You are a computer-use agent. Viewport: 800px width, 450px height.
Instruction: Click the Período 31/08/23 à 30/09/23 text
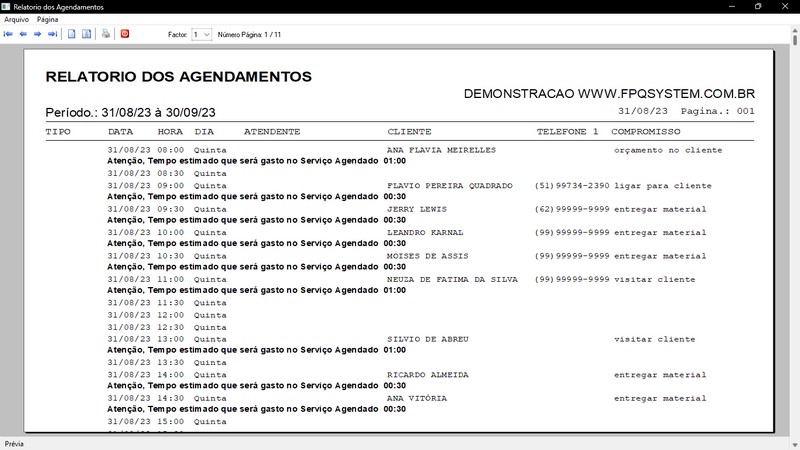(x=131, y=113)
